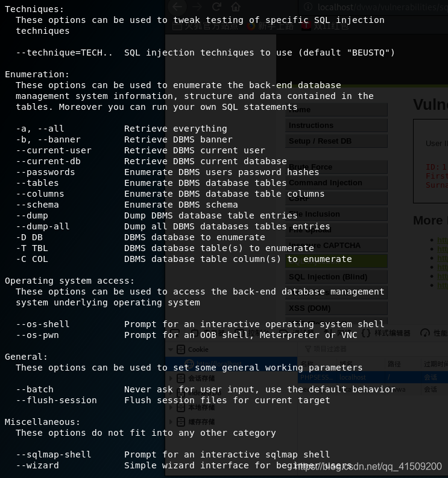
Task: Open DVWA File Inclusion page
Action: tap(336, 214)
